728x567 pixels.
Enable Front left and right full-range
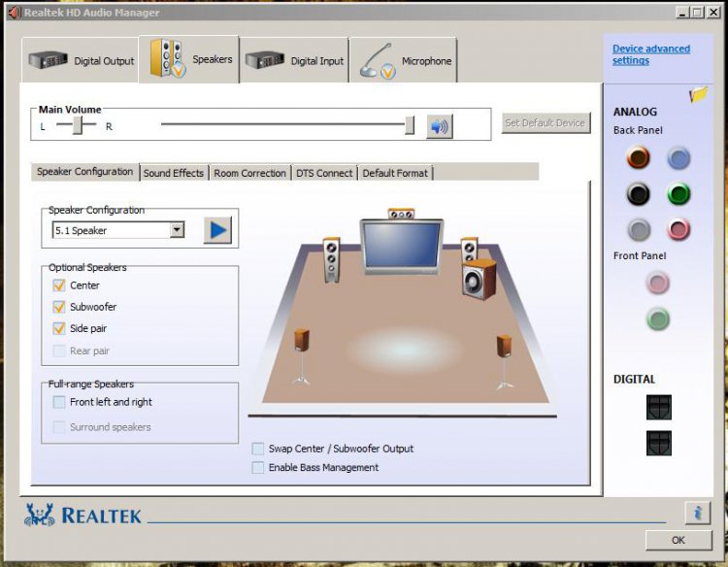[59, 402]
